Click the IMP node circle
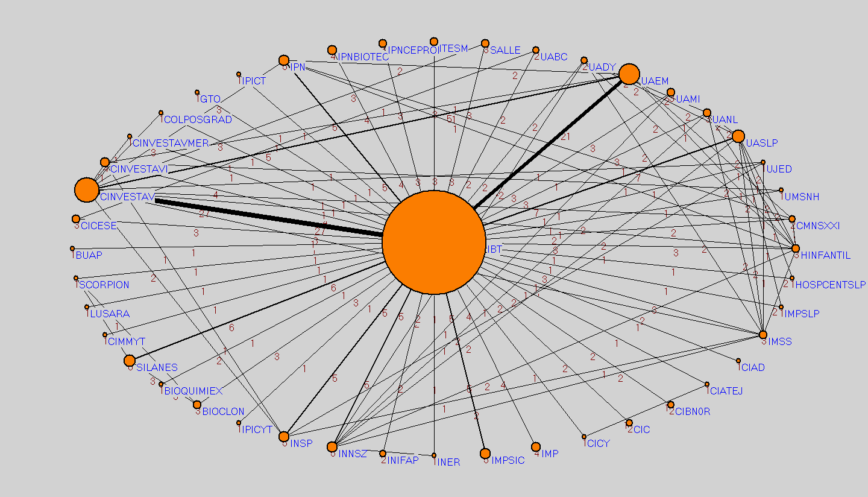The width and height of the screenshot is (868, 497). pos(536,447)
